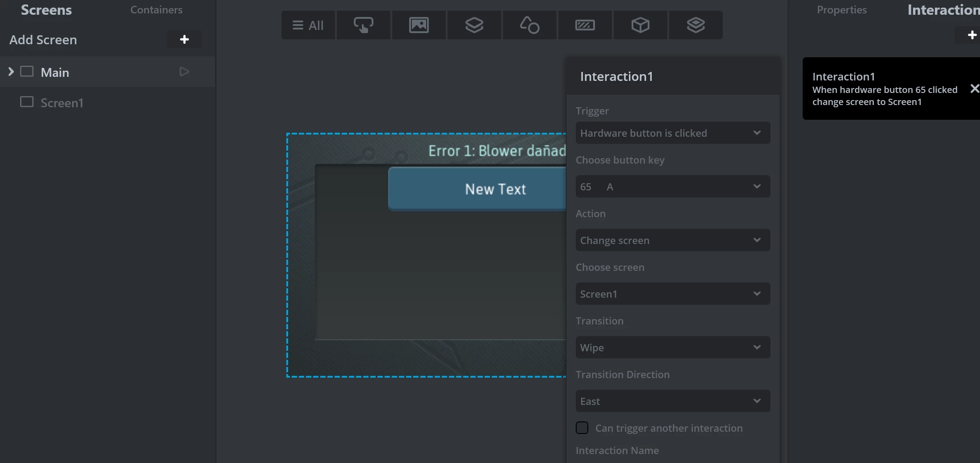This screenshot has width=980, height=463.
Task: Open the triple-layer containers widget category icon
Action: point(695,25)
